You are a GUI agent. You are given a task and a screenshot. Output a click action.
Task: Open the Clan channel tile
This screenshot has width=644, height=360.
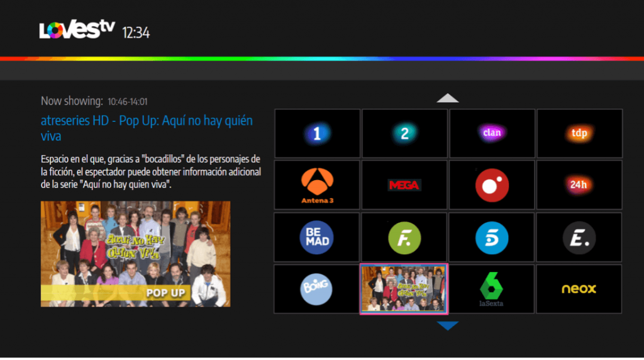click(x=492, y=133)
